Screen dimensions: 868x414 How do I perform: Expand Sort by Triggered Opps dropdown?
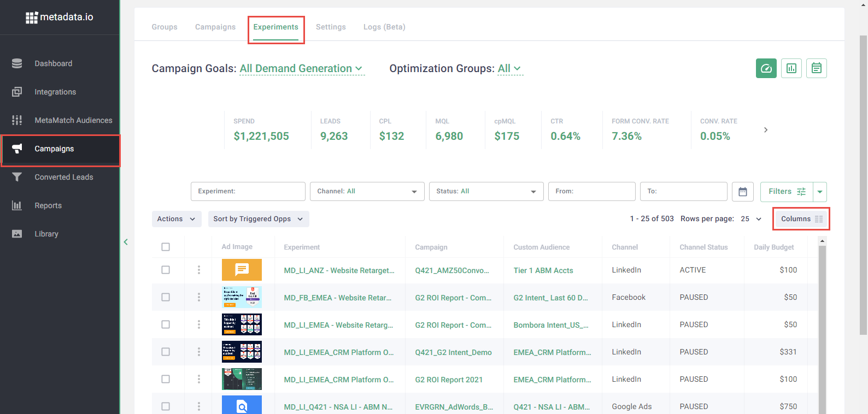258,219
